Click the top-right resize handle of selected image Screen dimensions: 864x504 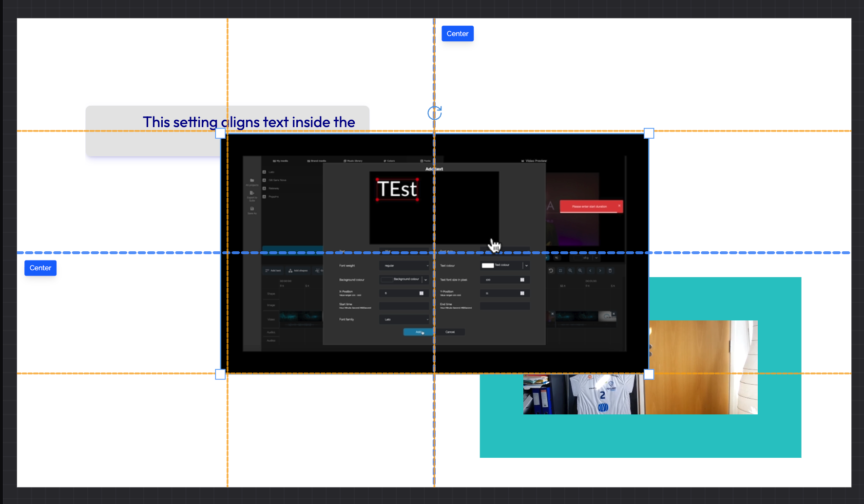coord(649,133)
